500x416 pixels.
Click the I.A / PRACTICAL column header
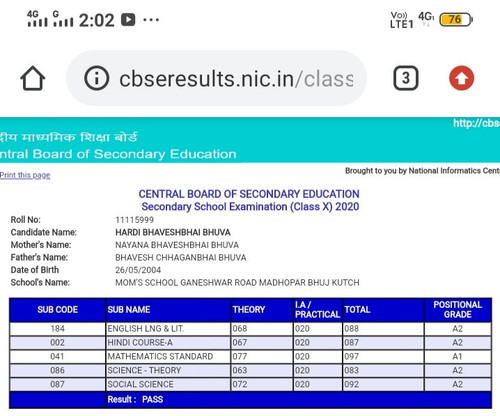(x=318, y=310)
